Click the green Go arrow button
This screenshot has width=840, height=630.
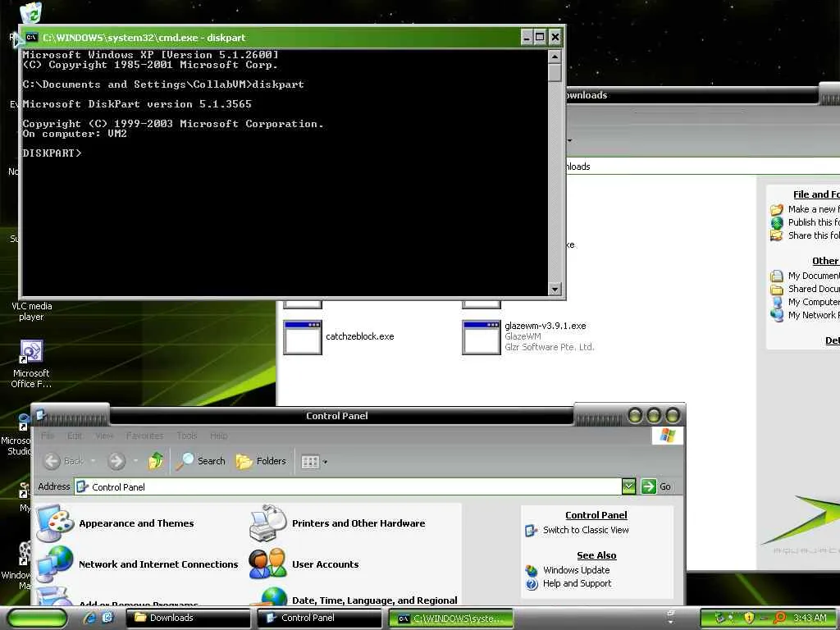(x=648, y=486)
